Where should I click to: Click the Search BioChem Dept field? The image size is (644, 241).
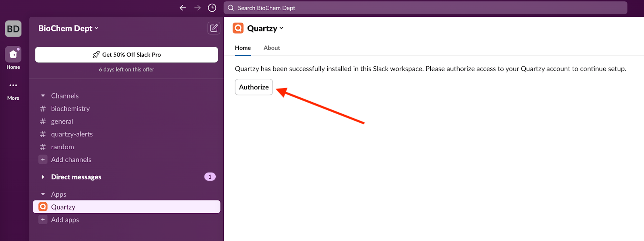click(425, 8)
